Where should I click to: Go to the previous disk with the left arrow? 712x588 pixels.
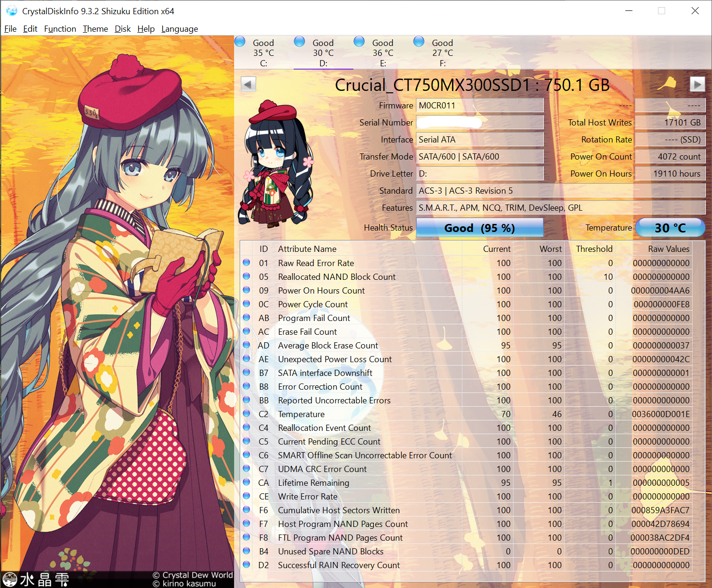[248, 84]
